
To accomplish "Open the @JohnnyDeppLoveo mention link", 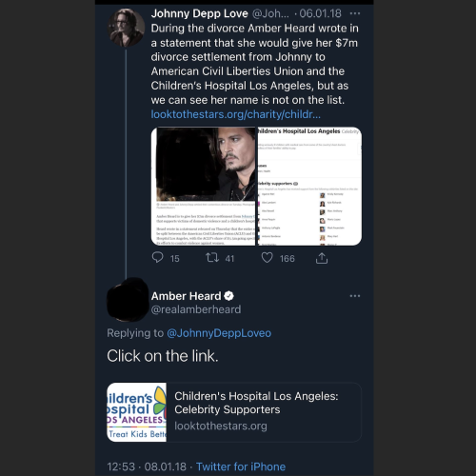I will [x=219, y=333].
